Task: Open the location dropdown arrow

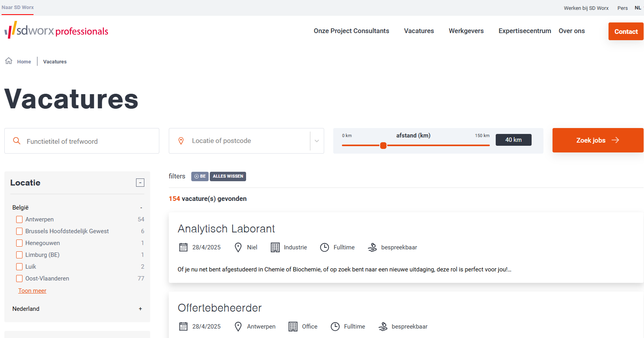Action: pos(317,141)
